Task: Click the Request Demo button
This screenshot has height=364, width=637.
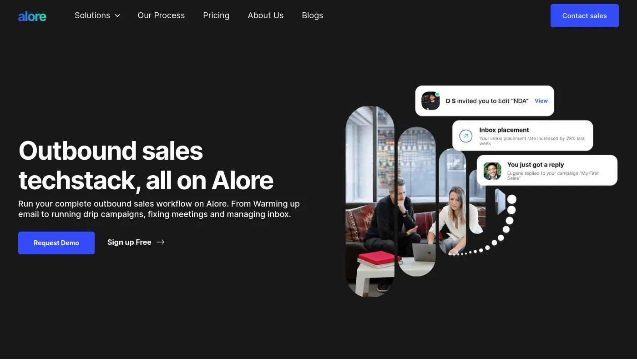Action: [56, 243]
